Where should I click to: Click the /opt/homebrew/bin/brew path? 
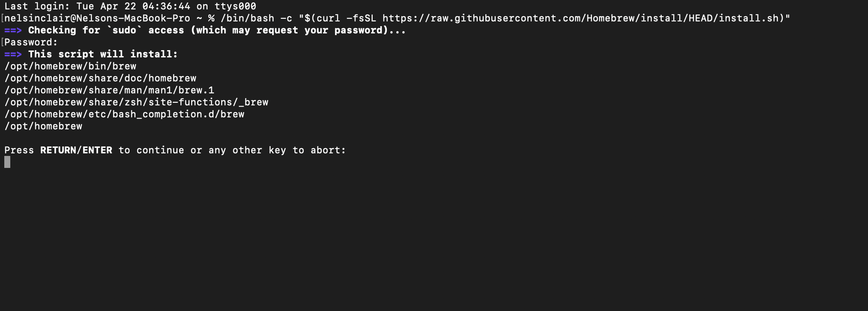(x=70, y=66)
